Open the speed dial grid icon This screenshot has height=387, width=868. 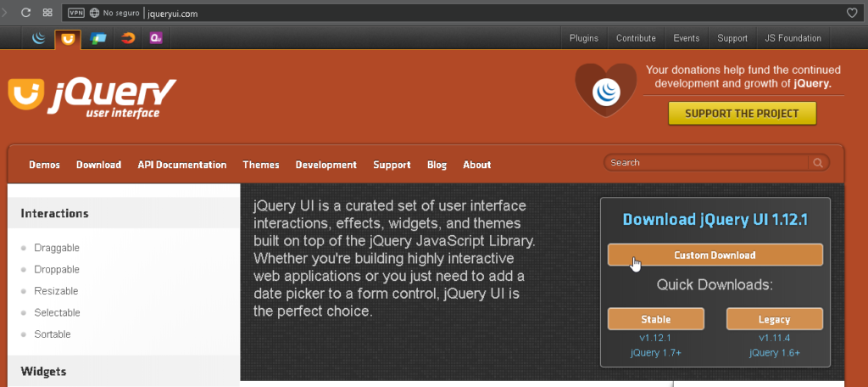[47, 13]
